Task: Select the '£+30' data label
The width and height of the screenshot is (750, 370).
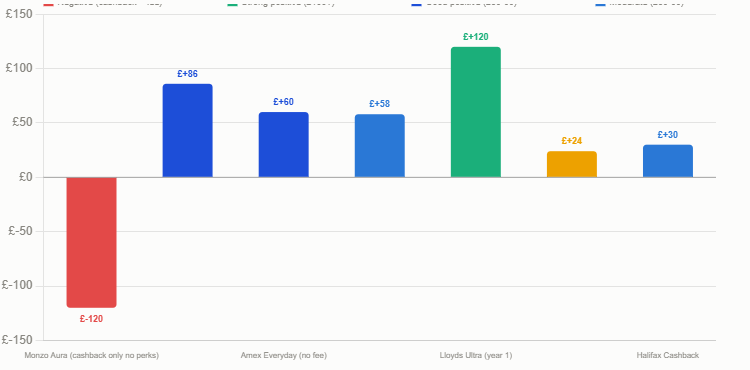Action: [x=668, y=135]
